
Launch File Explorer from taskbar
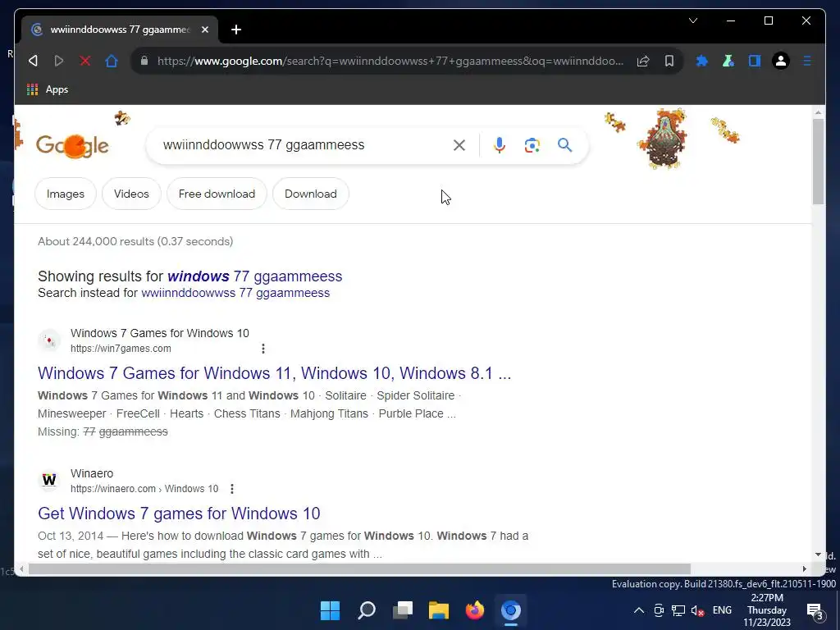tap(438, 610)
